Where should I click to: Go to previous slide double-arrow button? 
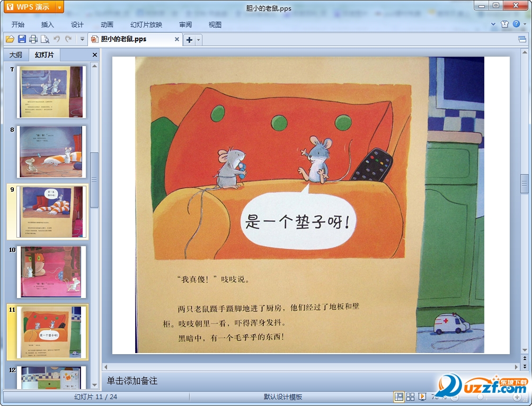[x=525, y=358]
